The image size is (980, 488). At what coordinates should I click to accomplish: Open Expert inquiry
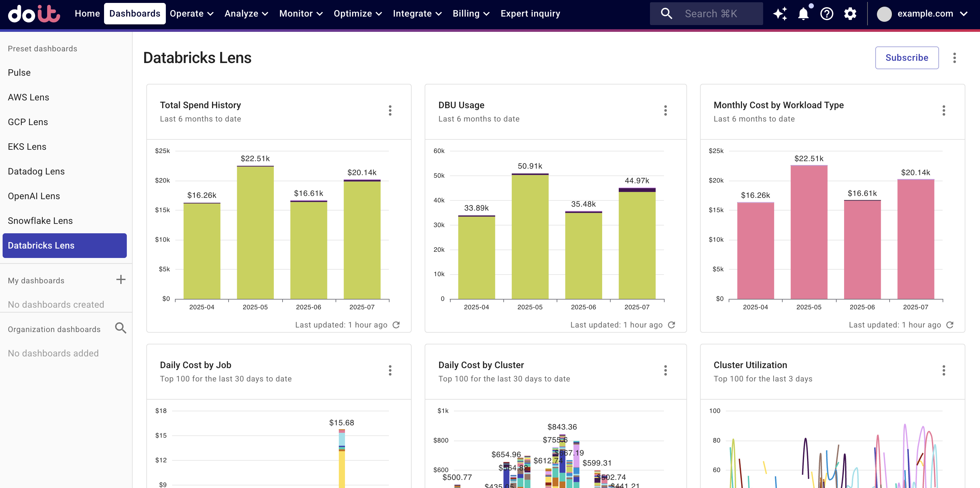click(530, 14)
